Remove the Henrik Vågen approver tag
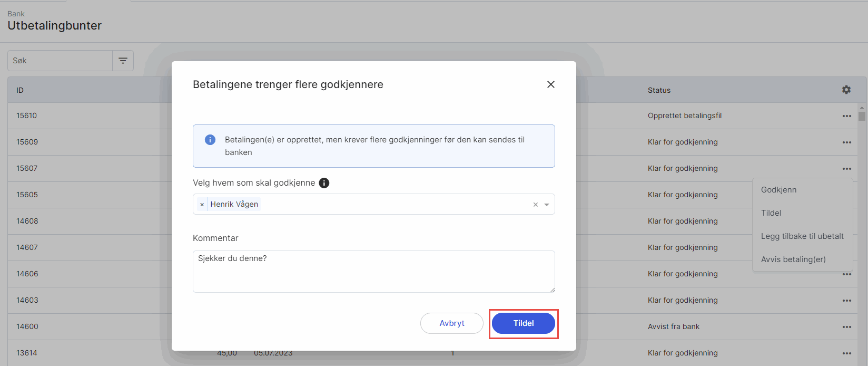 coord(202,205)
